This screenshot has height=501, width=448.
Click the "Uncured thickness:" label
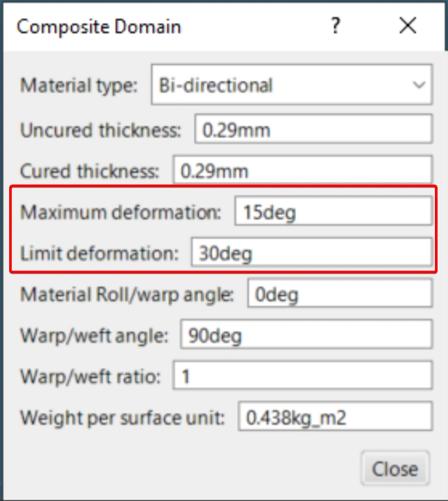click(101, 129)
